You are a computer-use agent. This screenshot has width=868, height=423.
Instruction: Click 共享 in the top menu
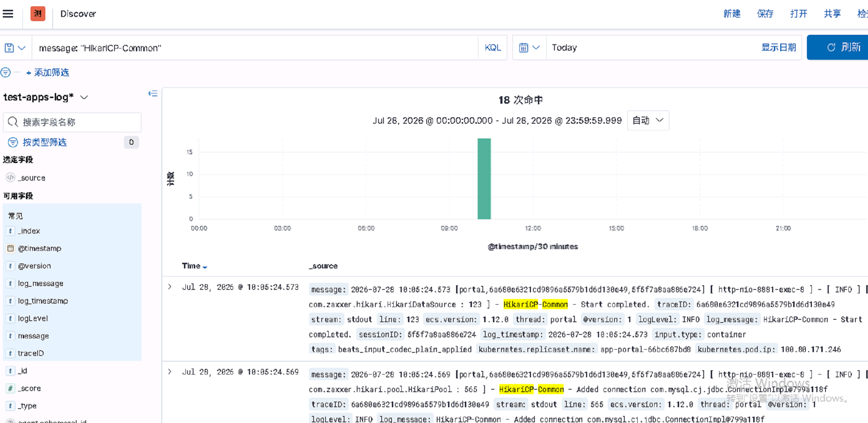pyautogui.click(x=833, y=14)
